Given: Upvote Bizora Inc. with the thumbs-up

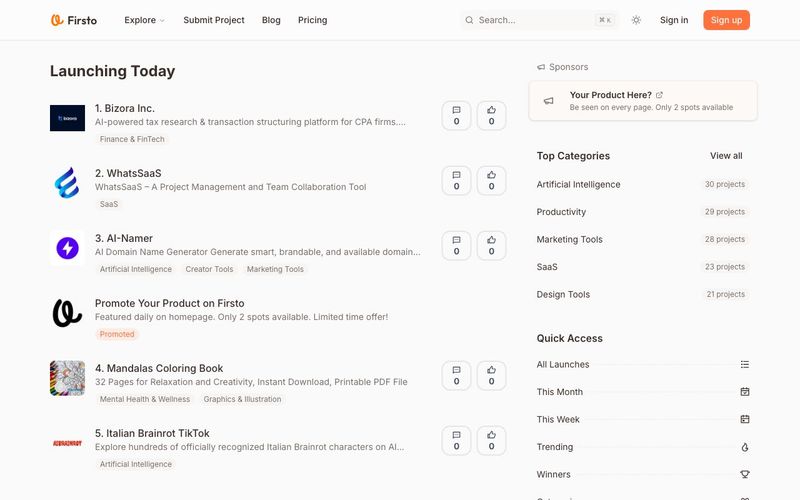Looking at the screenshot, I should [491, 116].
